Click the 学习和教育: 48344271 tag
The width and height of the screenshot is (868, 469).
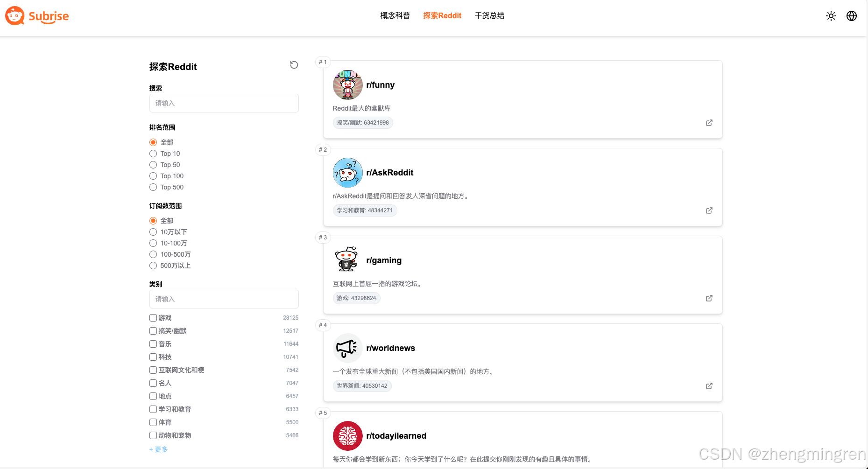[365, 210]
